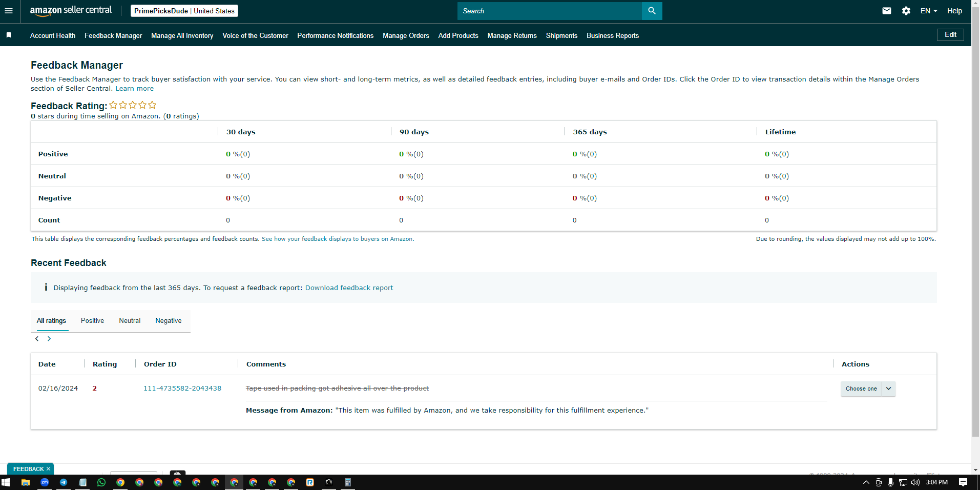
Task: Follow the Learn more link
Action: (135, 89)
